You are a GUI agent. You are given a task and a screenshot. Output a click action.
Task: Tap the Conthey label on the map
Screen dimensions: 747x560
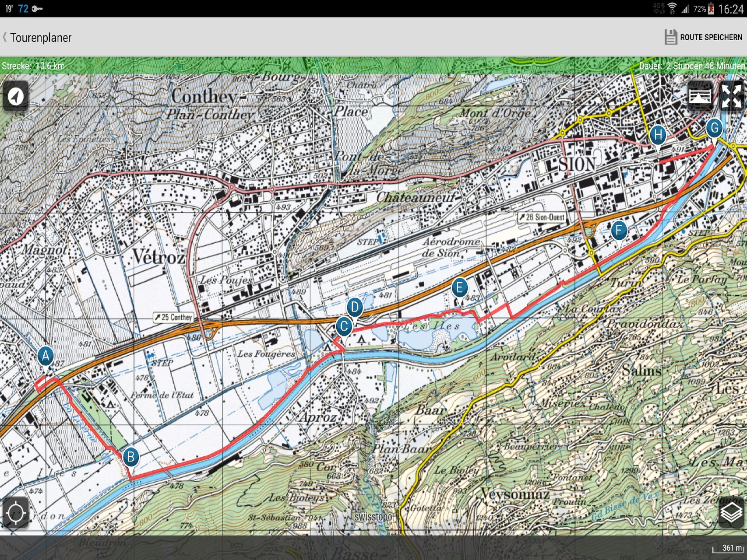coord(204,96)
